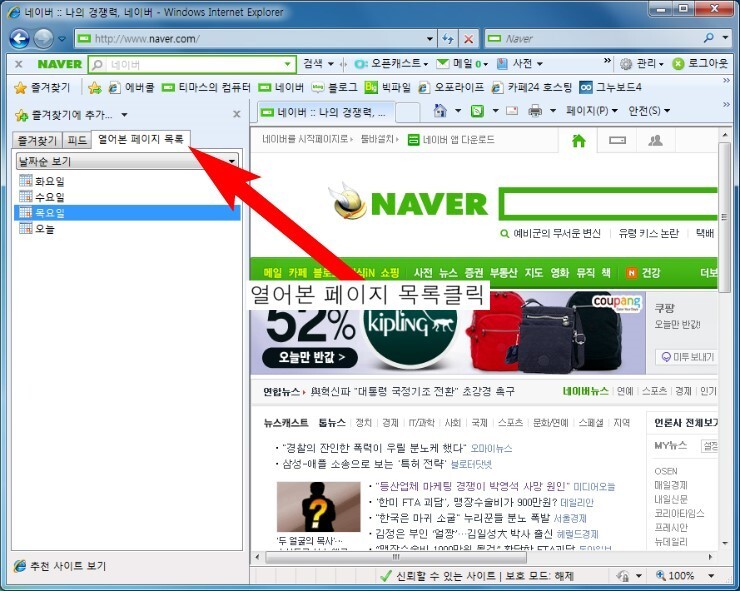This screenshot has width=740, height=591.
Task: Click the question-mark silhouette news thumbnail
Action: coord(319,507)
